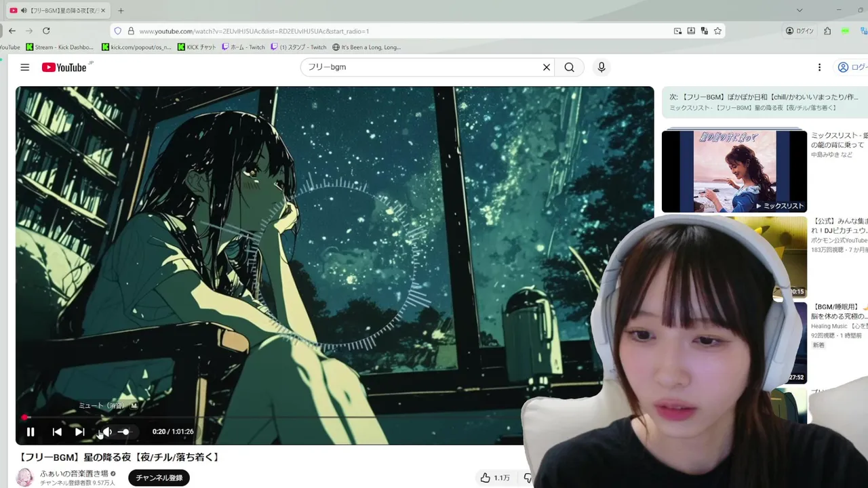Like the video showing 1.1万 likes
868x488 pixels.
point(495,478)
